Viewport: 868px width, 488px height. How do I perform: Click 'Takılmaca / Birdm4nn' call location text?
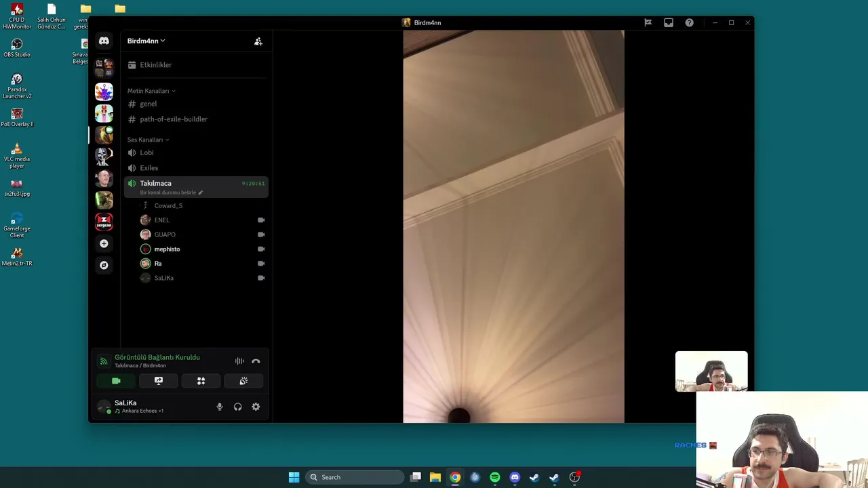point(140,365)
